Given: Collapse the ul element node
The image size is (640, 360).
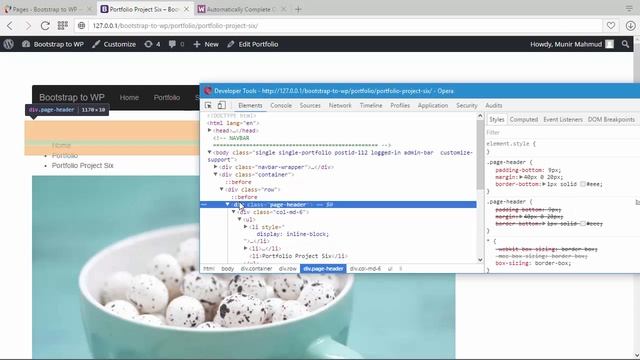Looking at the screenshot, I should tap(240, 219).
